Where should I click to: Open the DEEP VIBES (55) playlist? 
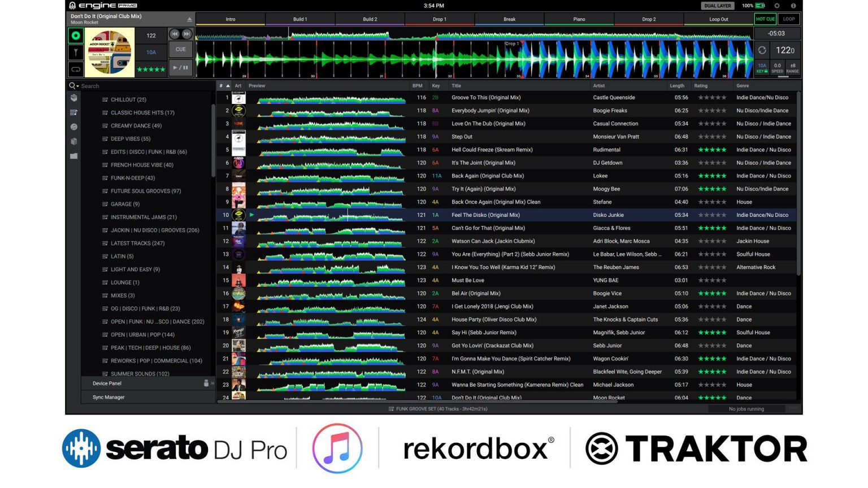[131, 139]
